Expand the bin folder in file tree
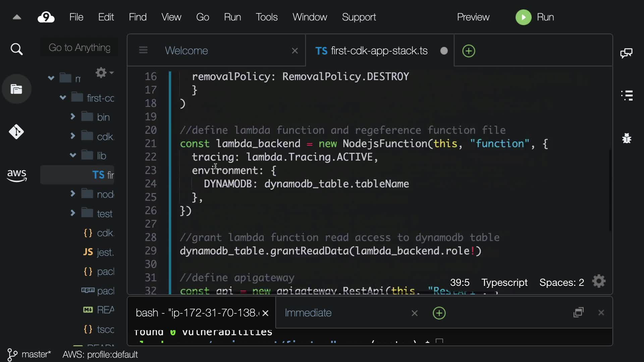 [73, 117]
